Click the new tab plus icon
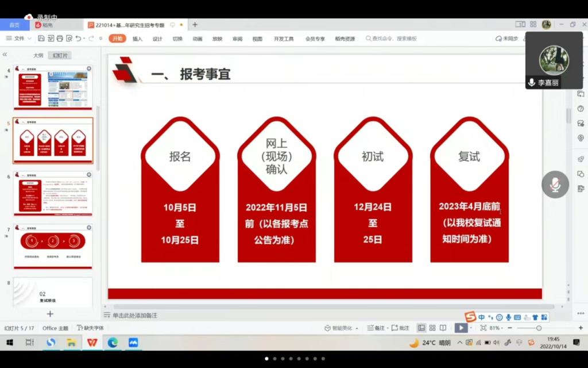 [195, 25]
